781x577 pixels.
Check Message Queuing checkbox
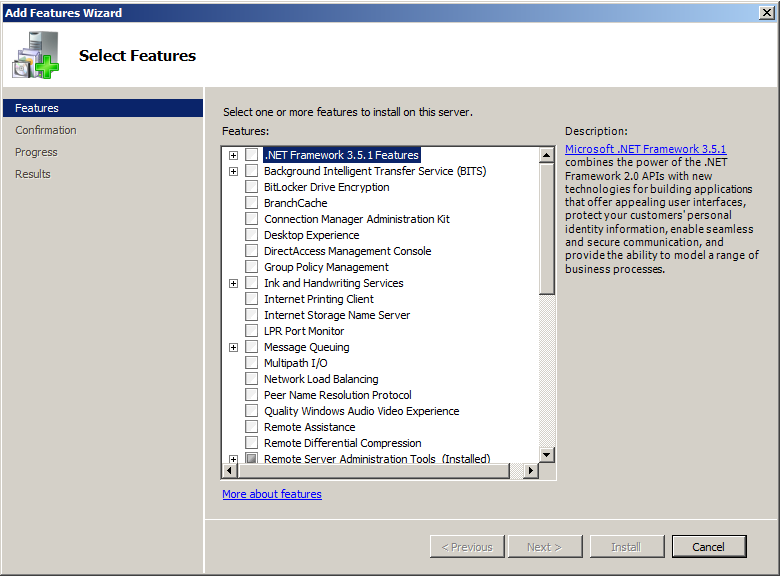pos(252,347)
